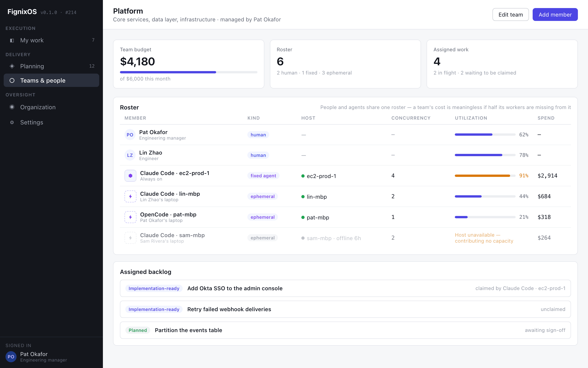Click the Add member button
The image size is (588, 368).
(x=555, y=14)
